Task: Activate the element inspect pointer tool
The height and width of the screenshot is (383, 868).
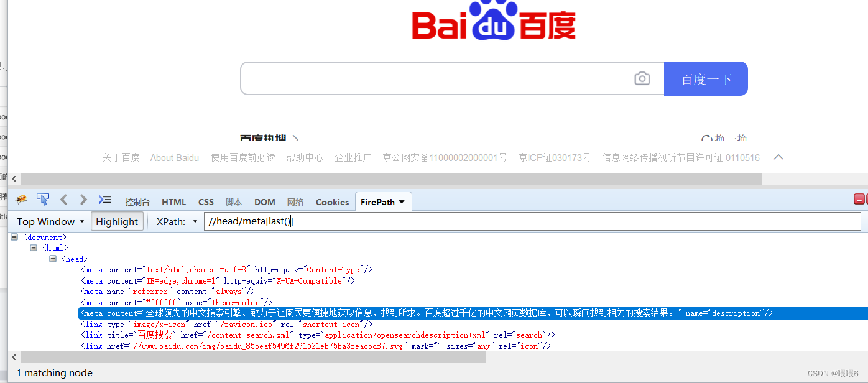Action: [x=43, y=200]
